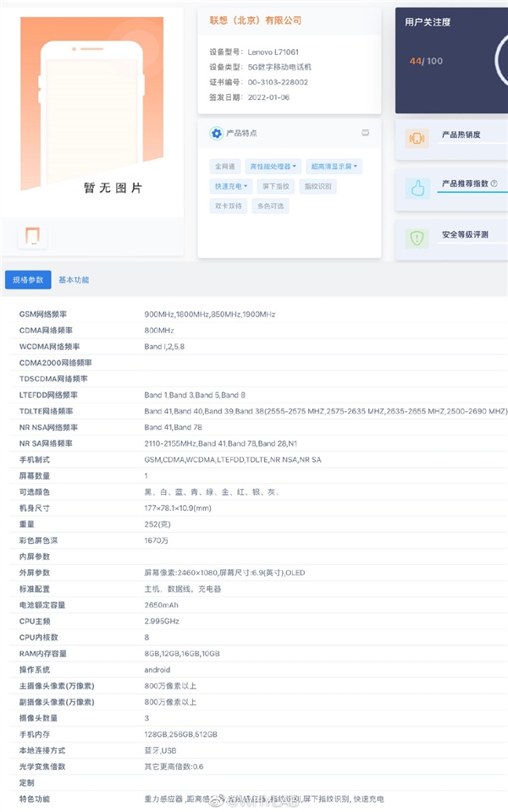Click the thumbs-up recommendation index icon

point(417,188)
